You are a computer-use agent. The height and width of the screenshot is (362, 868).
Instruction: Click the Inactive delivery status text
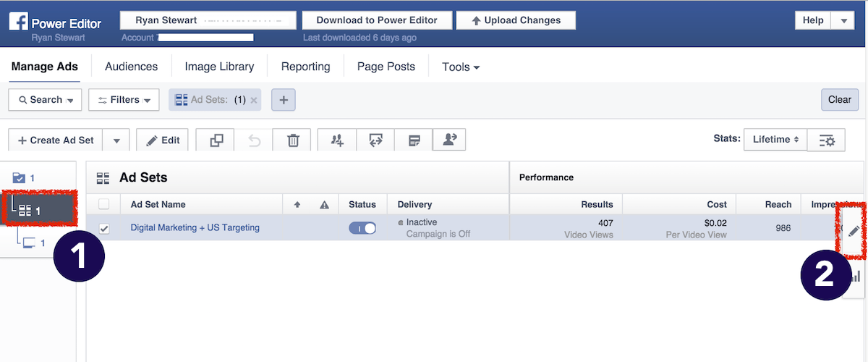422,222
